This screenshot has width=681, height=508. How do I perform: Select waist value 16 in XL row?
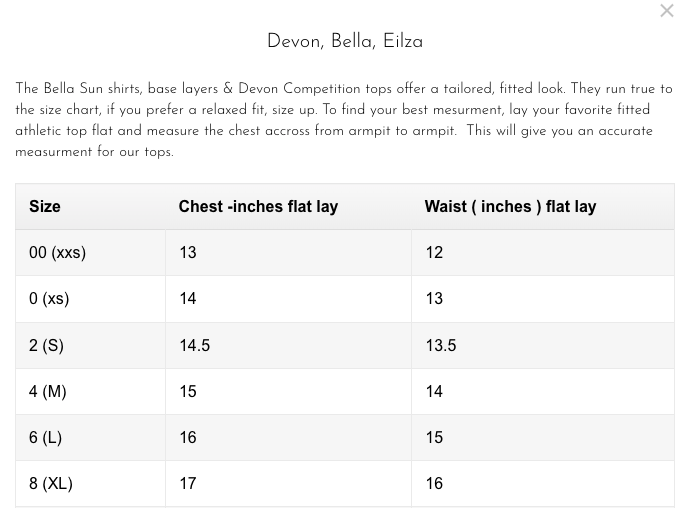pyautogui.click(x=434, y=483)
